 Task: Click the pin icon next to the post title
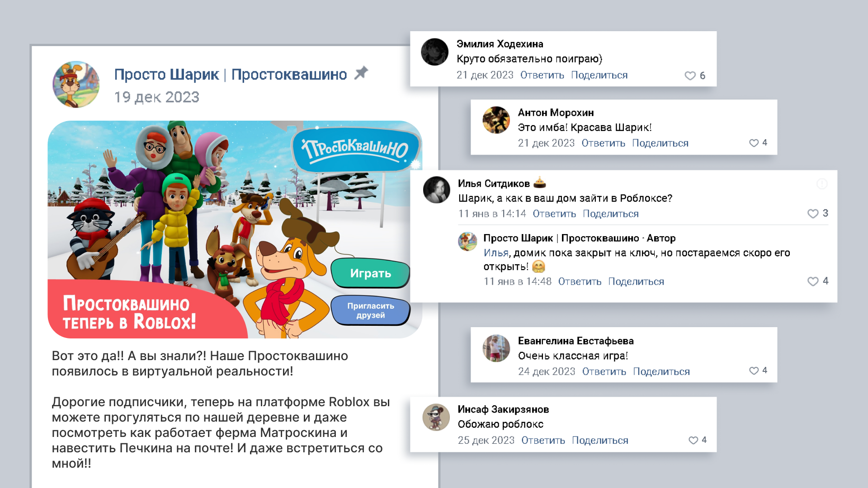coord(361,73)
